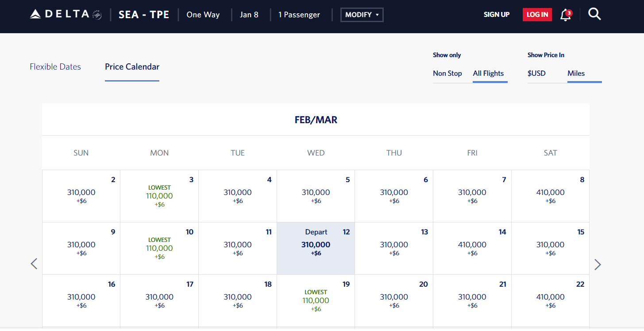Go to previous weeks with left arrow
Image resolution: width=644 pixels, height=331 pixels.
34,264
